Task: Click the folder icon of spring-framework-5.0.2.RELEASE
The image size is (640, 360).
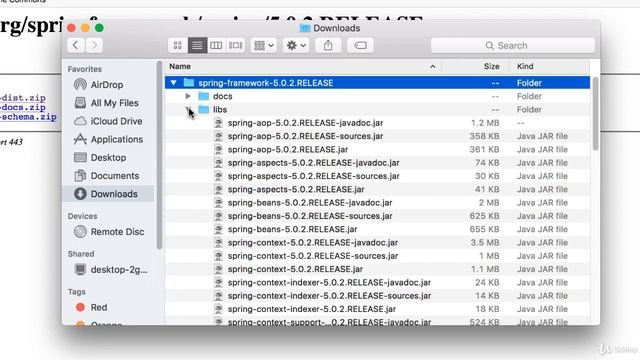Action: [x=189, y=83]
